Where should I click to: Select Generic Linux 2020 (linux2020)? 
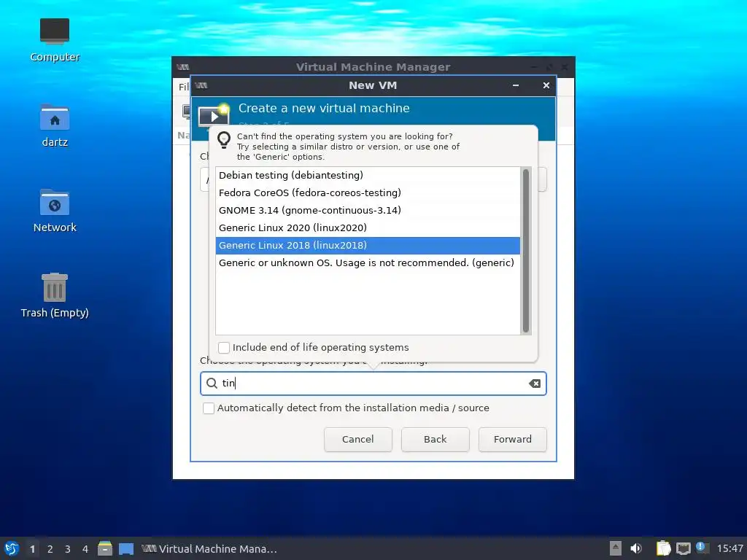point(368,228)
